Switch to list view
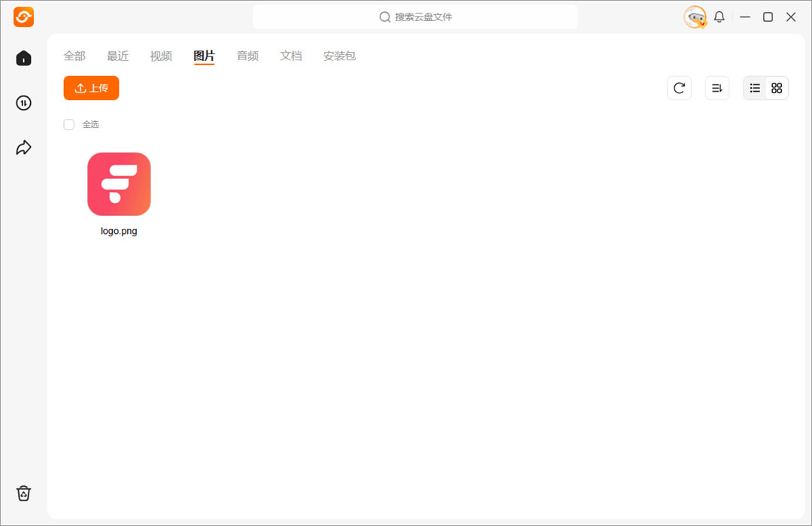The image size is (812, 526). click(755, 88)
